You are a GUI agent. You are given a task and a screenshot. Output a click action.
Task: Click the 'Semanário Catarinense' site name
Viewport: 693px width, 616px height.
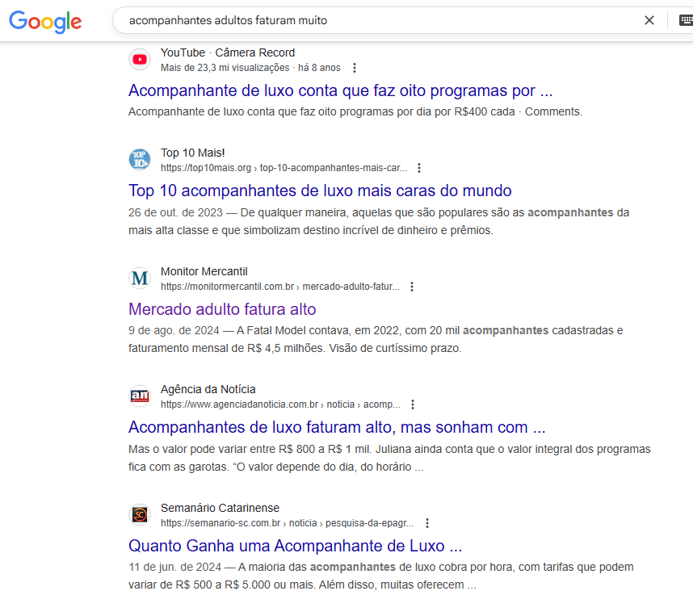[220, 508]
